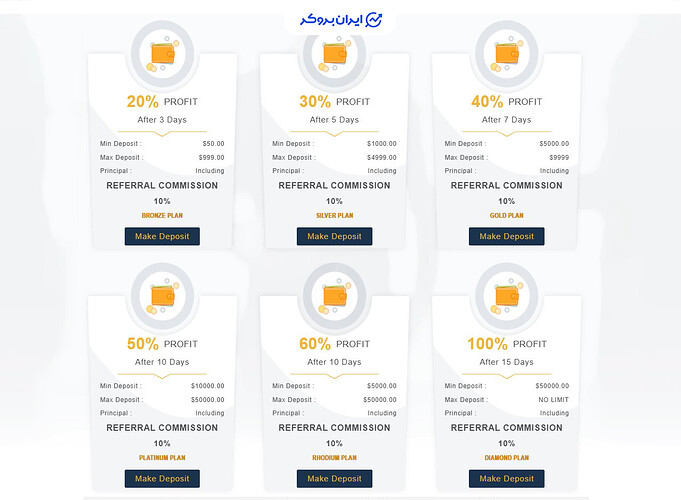681x500 pixels.
Task: Click the NO LIMIT max deposit value
Action: tap(553, 400)
